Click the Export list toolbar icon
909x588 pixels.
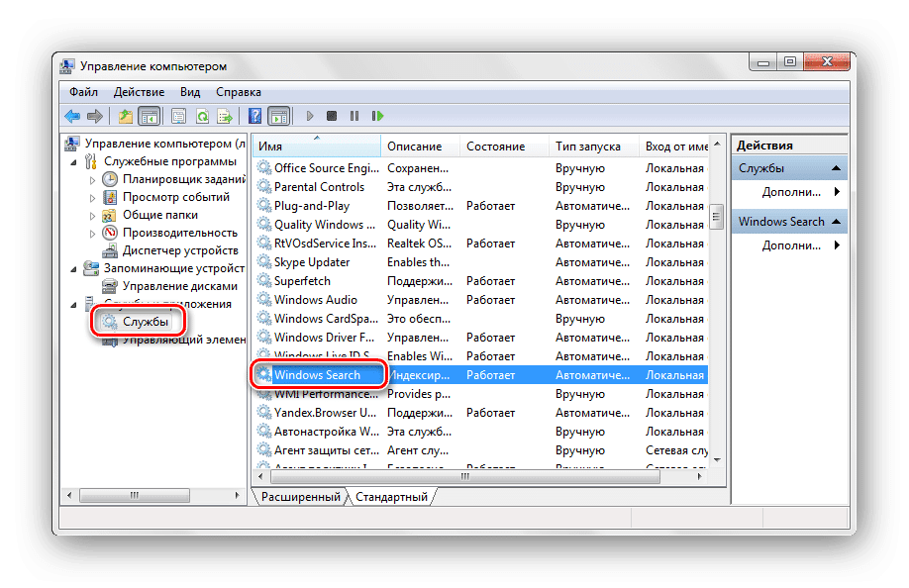coord(225,117)
